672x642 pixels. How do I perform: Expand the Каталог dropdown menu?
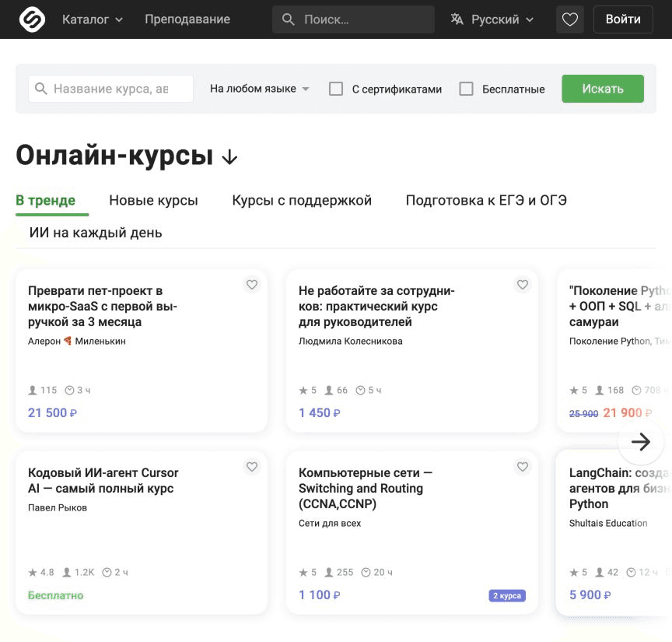click(93, 19)
